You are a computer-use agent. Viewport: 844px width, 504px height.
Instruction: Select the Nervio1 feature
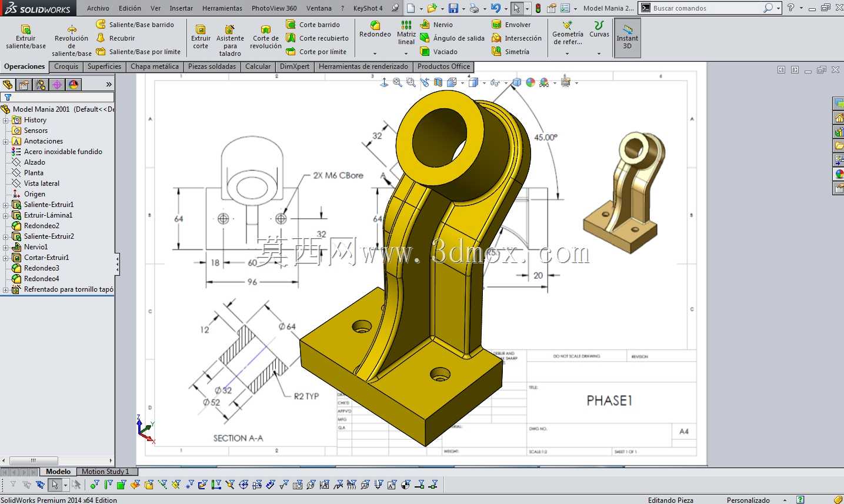click(30, 247)
